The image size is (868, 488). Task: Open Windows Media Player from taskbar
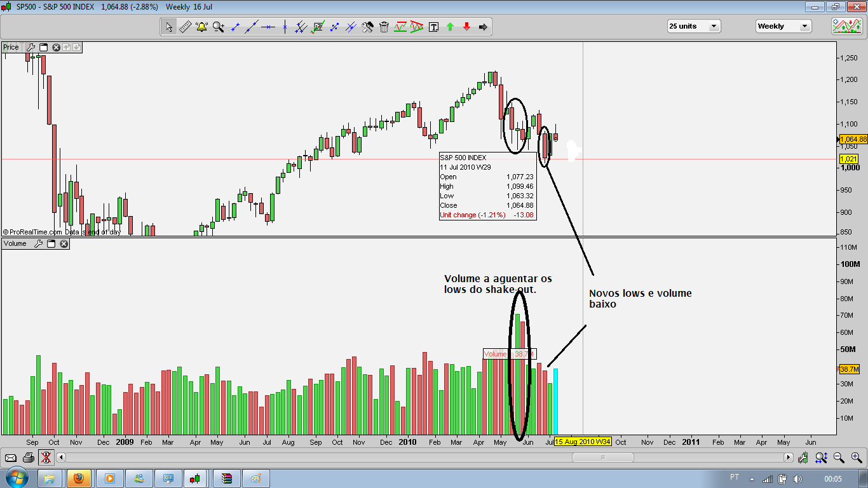pyautogui.click(x=109, y=478)
